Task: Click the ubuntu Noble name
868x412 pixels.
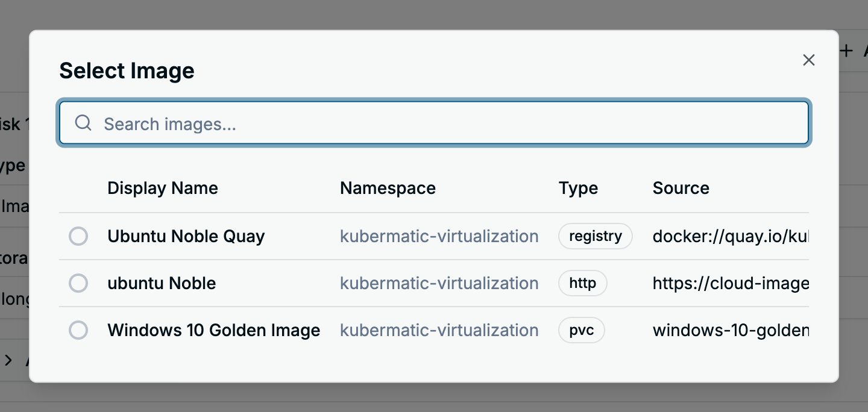Action: 162,283
